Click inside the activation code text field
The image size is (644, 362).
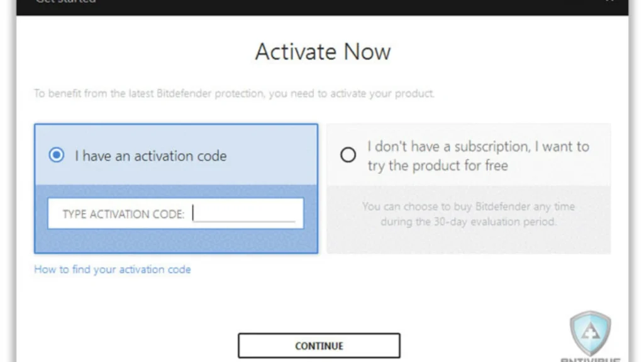tap(245, 213)
